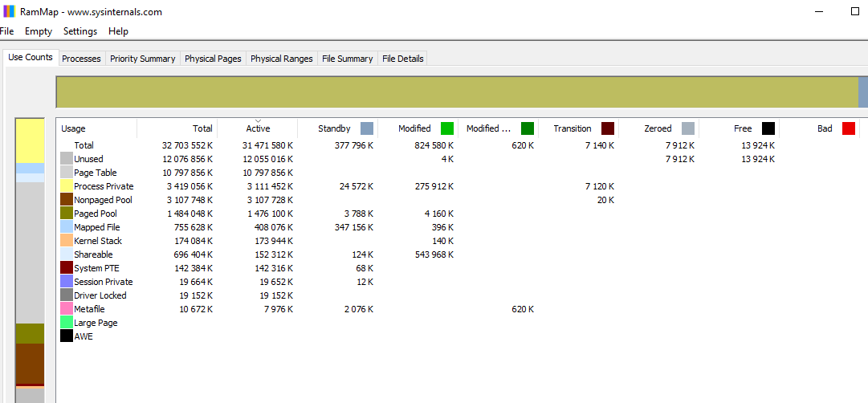Image resolution: width=868 pixels, height=403 pixels.
Task: Click the dark red System PTE icon
Action: (67, 268)
